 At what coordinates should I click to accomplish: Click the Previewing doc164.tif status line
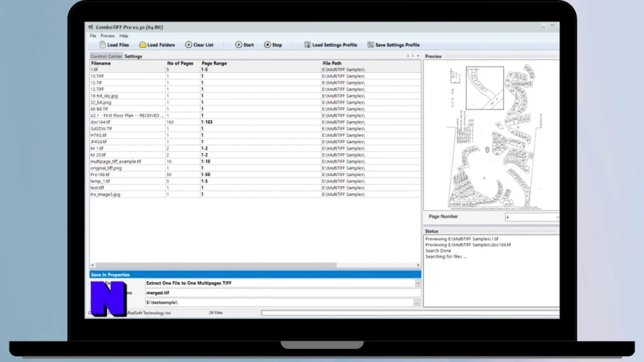click(x=468, y=244)
